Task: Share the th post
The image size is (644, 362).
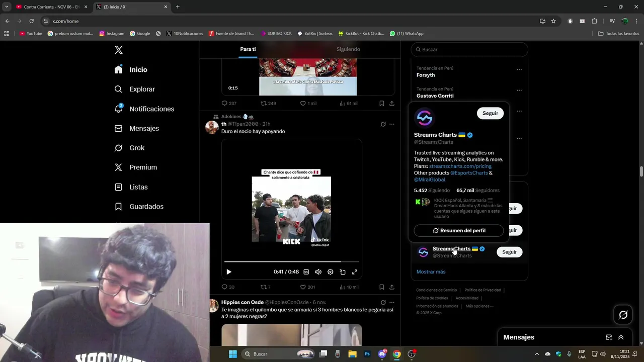Action: [392, 287]
